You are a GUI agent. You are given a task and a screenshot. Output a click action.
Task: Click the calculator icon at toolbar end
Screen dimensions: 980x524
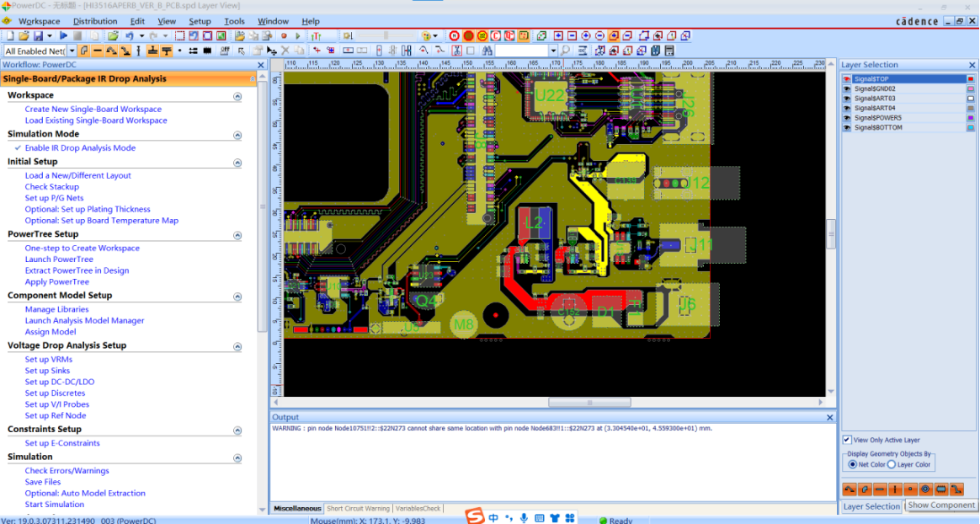pyautogui.click(x=669, y=51)
